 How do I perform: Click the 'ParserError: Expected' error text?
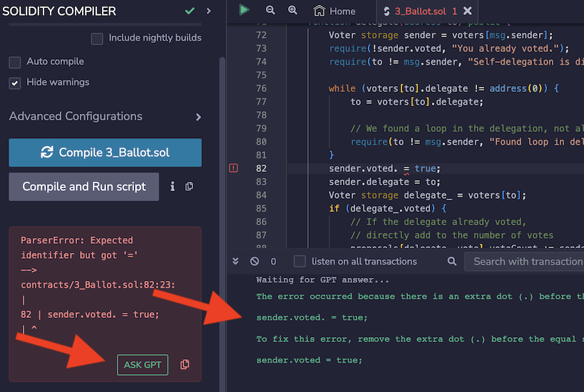77,240
